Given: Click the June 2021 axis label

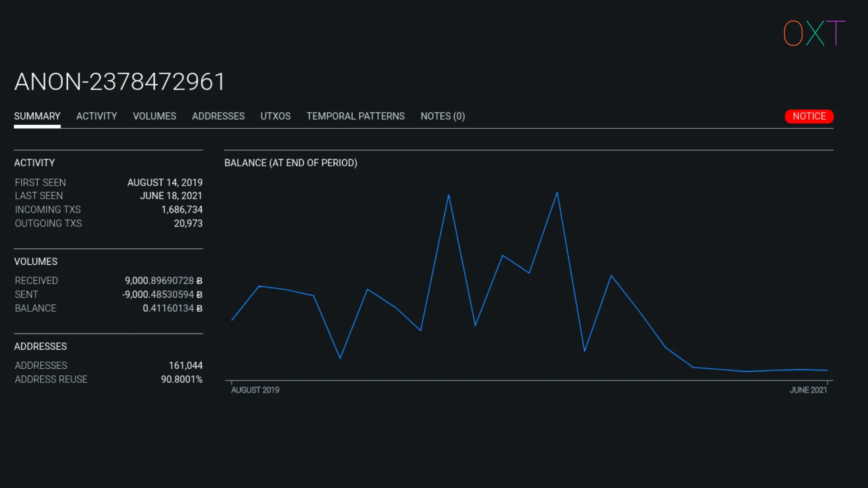Looking at the screenshot, I should [x=808, y=390].
